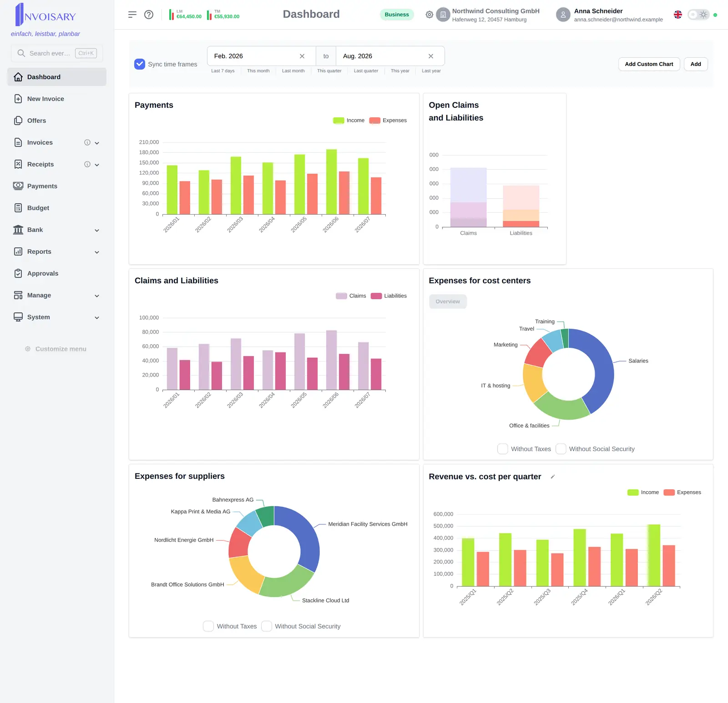This screenshot has width=728, height=703.
Task: Toggle Expenses legend in Payments chart
Action: click(x=388, y=121)
